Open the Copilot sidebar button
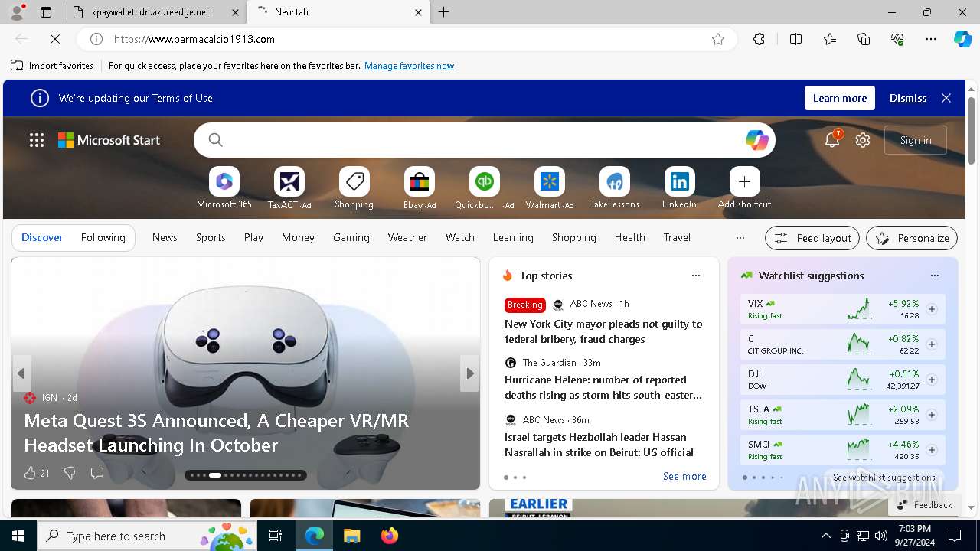Viewport: 980px width, 551px height. click(x=963, y=39)
